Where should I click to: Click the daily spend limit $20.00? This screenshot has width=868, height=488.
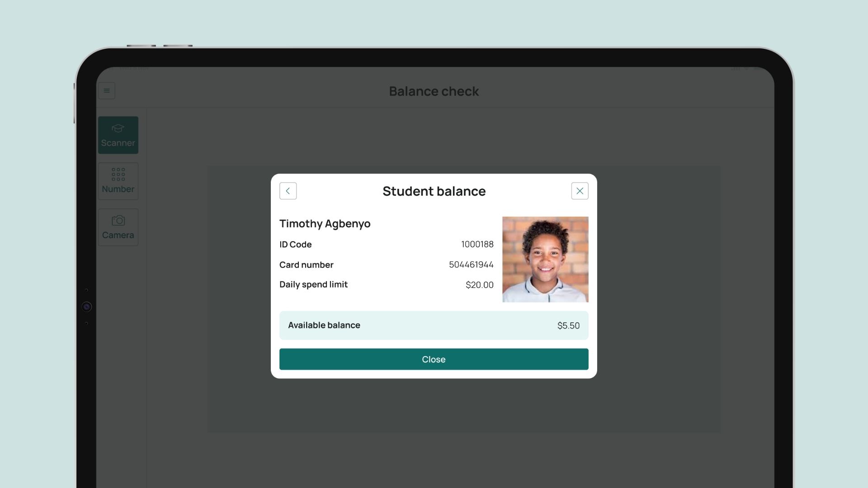(x=479, y=285)
